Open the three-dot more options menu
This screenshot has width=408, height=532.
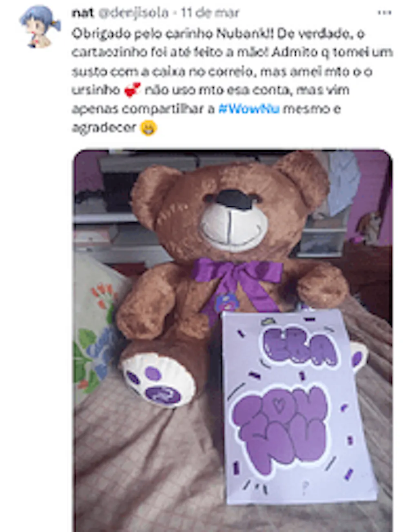click(x=384, y=13)
